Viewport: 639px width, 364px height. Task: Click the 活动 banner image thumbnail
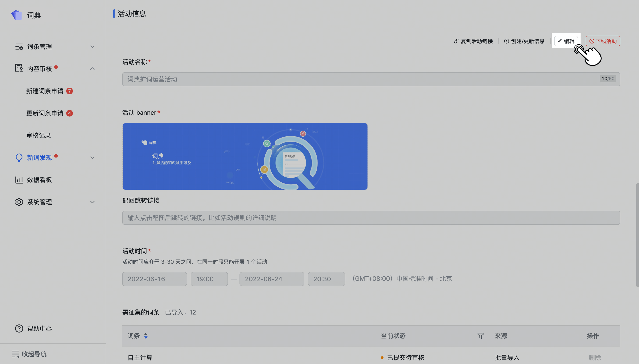(245, 156)
